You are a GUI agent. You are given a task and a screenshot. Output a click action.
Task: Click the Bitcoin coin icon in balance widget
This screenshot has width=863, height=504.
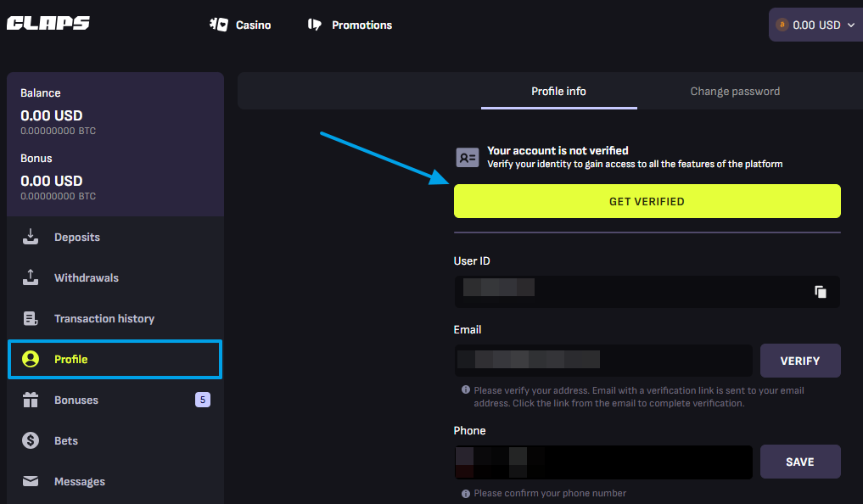coord(783,25)
